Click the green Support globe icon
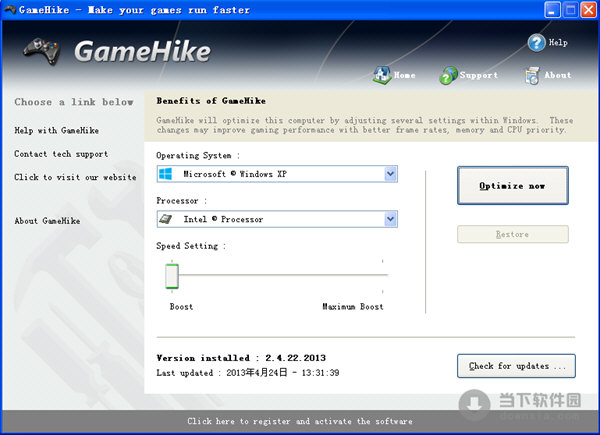The width and height of the screenshot is (600, 435). (448, 75)
